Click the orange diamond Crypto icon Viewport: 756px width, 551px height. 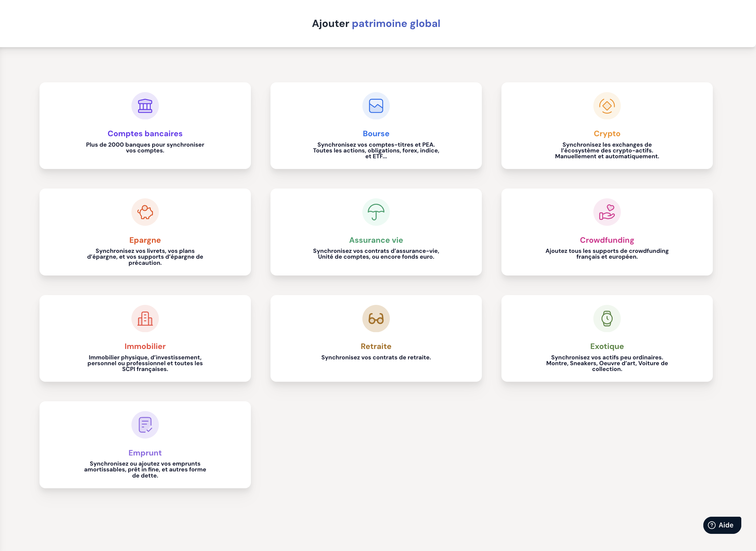607,106
